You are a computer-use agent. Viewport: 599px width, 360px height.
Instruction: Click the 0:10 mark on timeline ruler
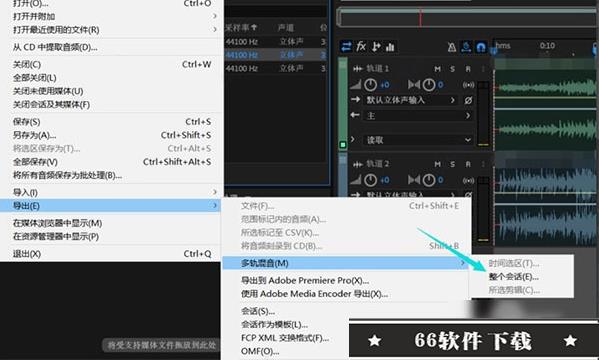pyautogui.click(x=547, y=45)
